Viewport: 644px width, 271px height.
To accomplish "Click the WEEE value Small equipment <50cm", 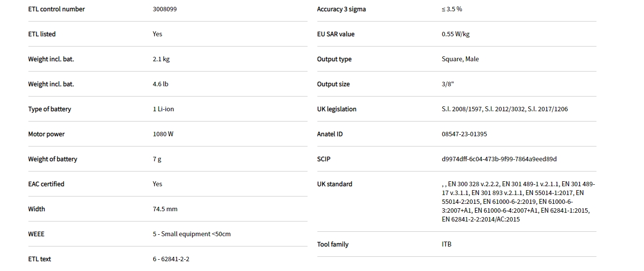I will pyautogui.click(x=191, y=234).
